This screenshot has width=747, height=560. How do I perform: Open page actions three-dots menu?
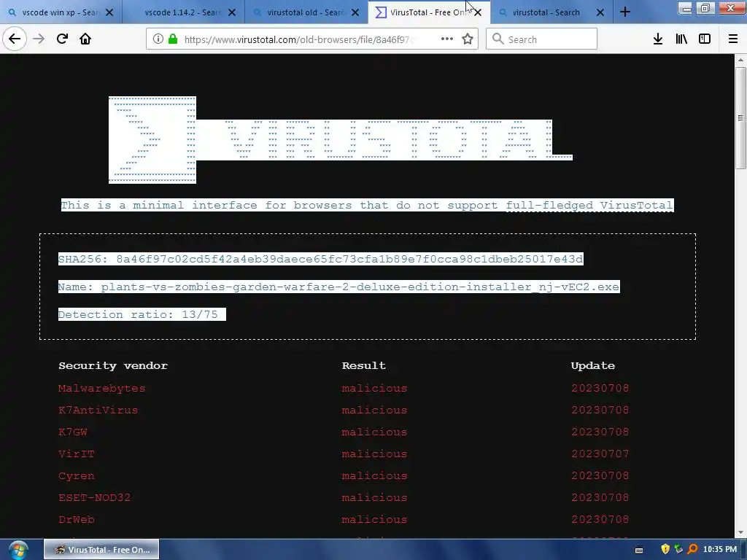click(x=447, y=39)
